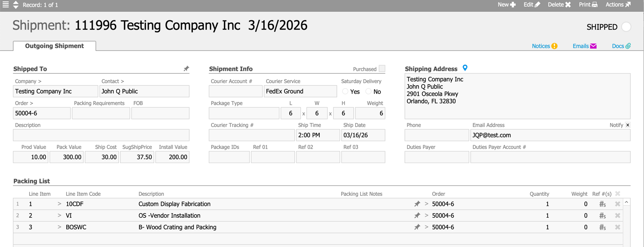This screenshot has height=247, width=644.
Task: Click the pushpin icon in Shipped To header
Action: pyautogui.click(x=186, y=69)
